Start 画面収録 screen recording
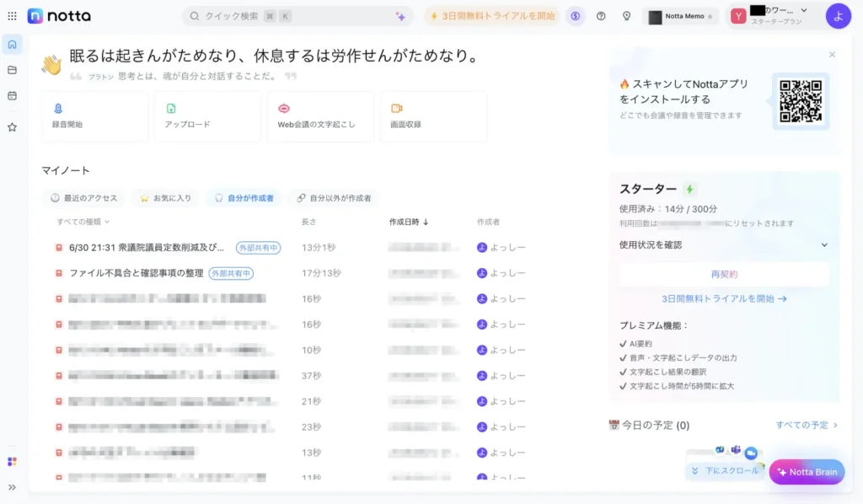863x504 pixels. 433,116
